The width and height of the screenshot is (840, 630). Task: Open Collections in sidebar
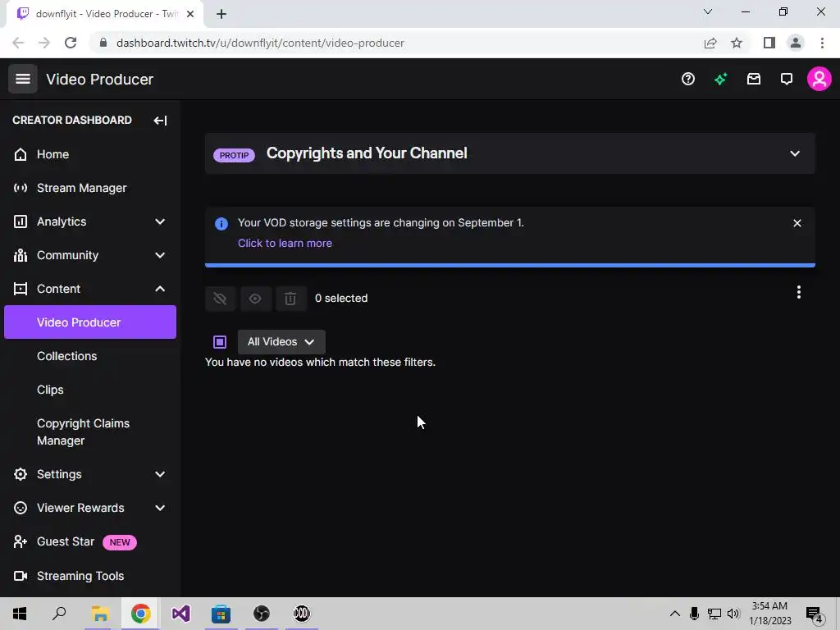click(x=67, y=356)
